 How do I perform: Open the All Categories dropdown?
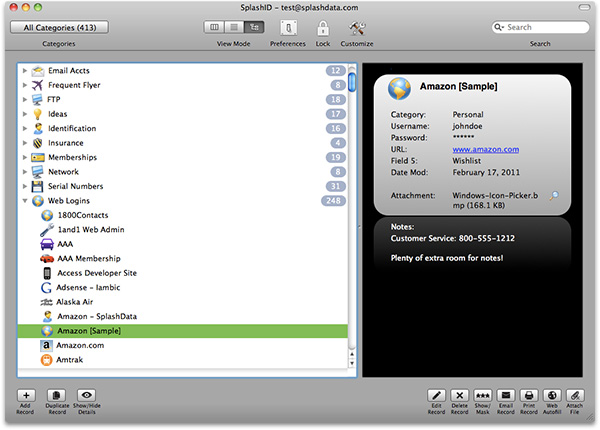(59, 28)
